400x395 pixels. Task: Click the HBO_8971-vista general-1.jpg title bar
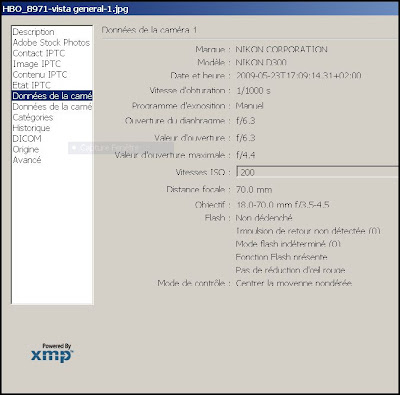point(200,9)
